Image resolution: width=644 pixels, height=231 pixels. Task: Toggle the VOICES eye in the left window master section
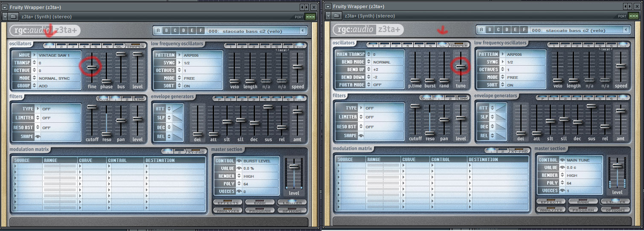(239, 192)
